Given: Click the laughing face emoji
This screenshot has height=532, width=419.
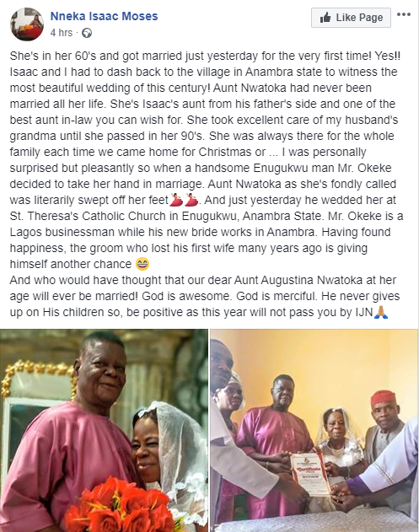Looking at the screenshot, I should [142, 264].
